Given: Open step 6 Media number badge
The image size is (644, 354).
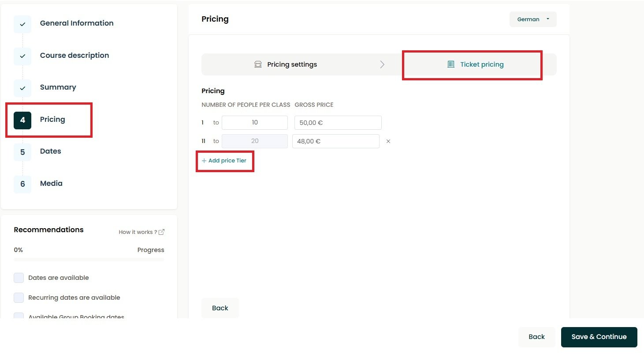Looking at the screenshot, I should 22,184.
